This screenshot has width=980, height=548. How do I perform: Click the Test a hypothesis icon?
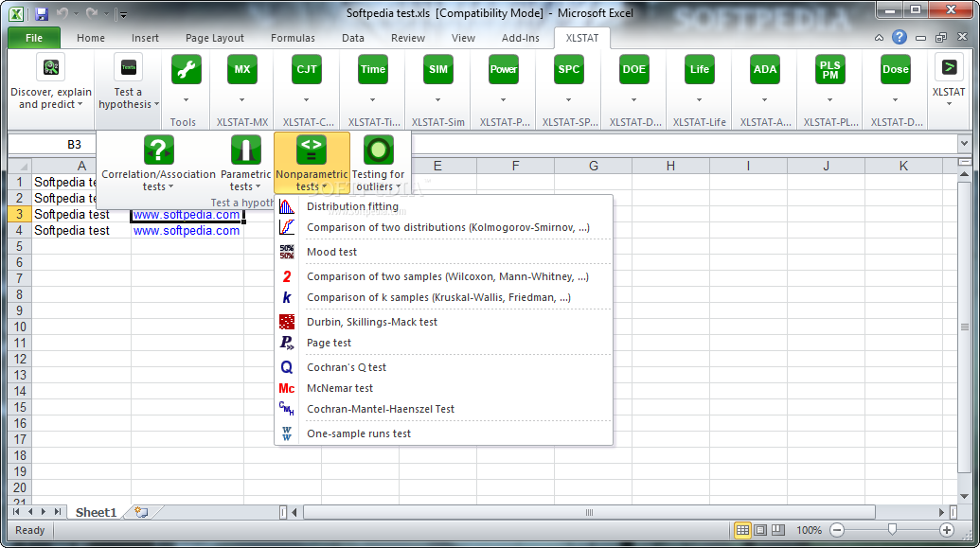(x=128, y=67)
